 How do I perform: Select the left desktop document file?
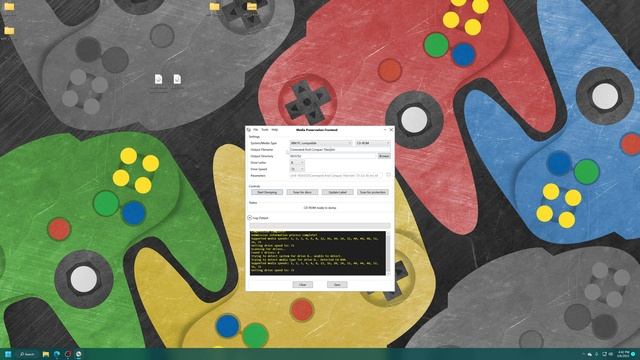tap(158, 79)
